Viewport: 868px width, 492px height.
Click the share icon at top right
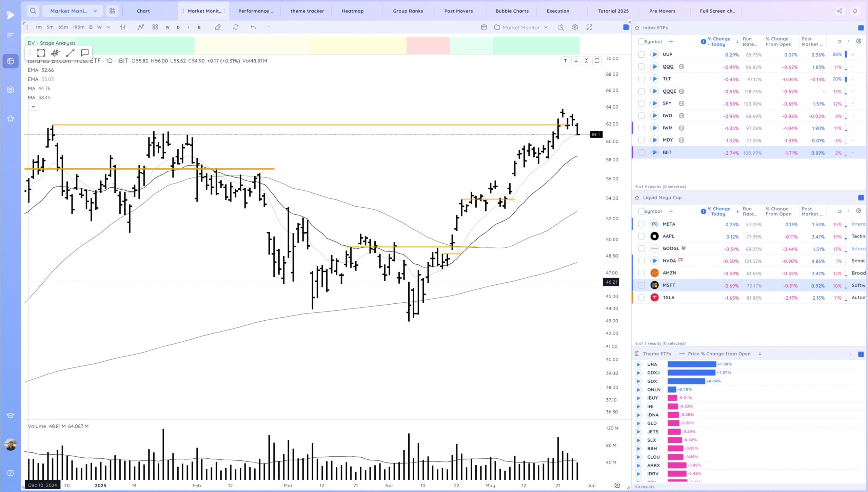coord(840,11)
